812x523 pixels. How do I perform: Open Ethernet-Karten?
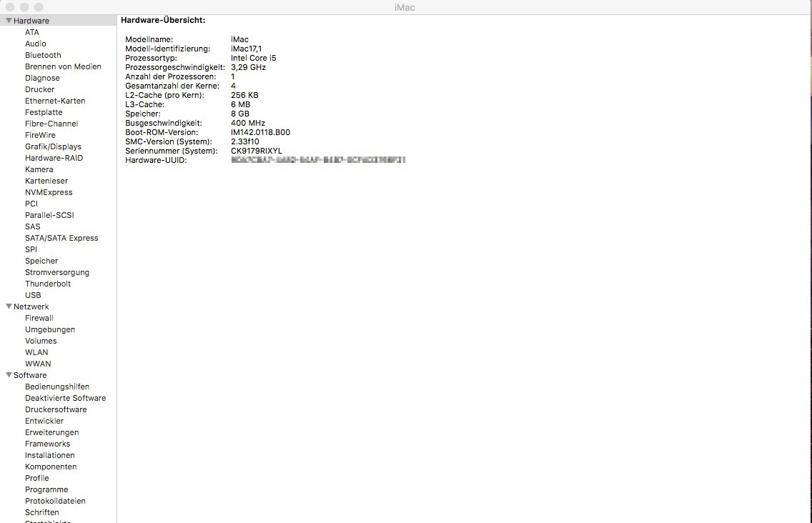(x=55, y=101)
